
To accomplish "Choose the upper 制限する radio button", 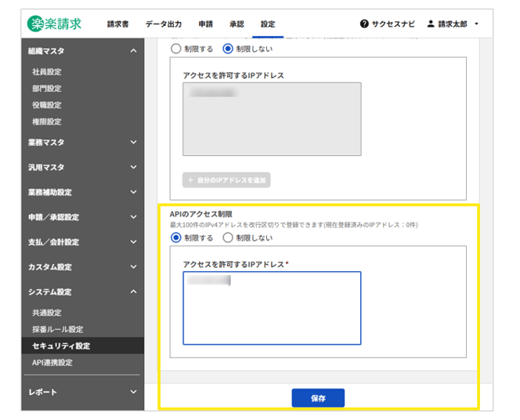I will [176, 49].
